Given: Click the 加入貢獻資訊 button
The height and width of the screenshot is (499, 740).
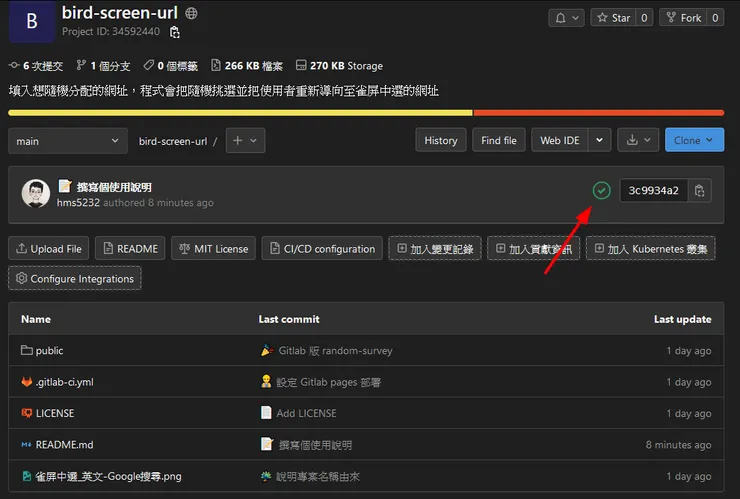Looking at the screenshot, I should coord(533,248).
